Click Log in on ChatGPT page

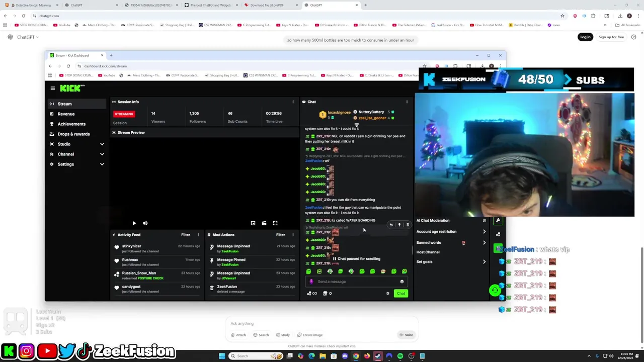pyautogui.click(x=585, y=37)
